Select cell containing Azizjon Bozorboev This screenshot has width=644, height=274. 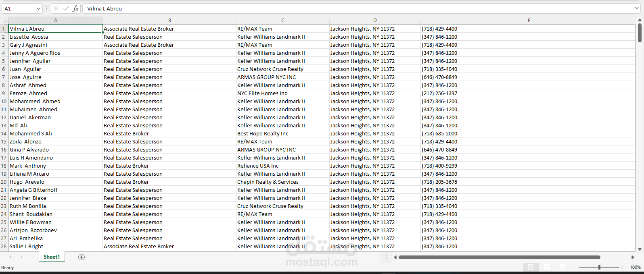(x=56, y=230)
